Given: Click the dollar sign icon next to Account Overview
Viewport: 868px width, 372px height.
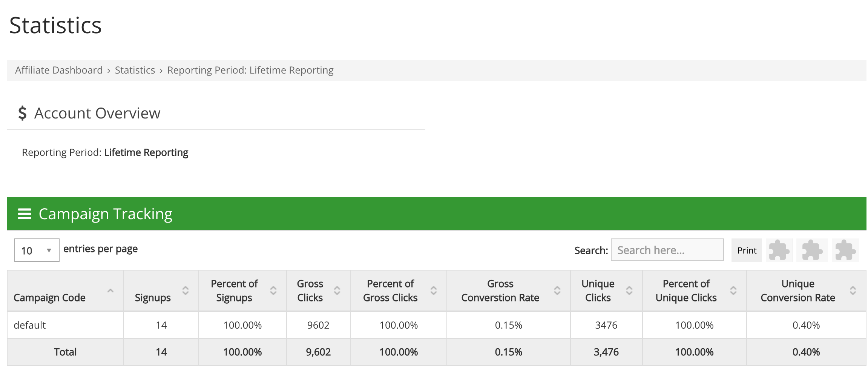Looking at the screenshot, I should pyautogui.click(x=22, y=112).
